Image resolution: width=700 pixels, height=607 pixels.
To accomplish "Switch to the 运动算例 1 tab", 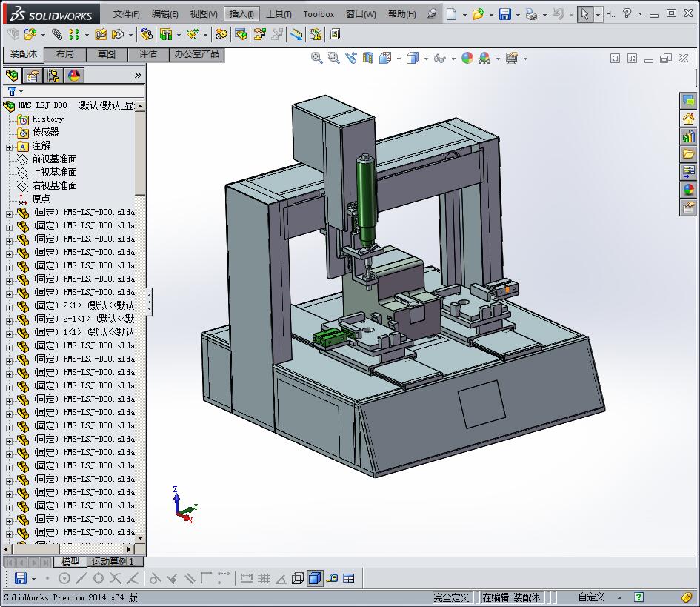I will click(x=113, y=562).
